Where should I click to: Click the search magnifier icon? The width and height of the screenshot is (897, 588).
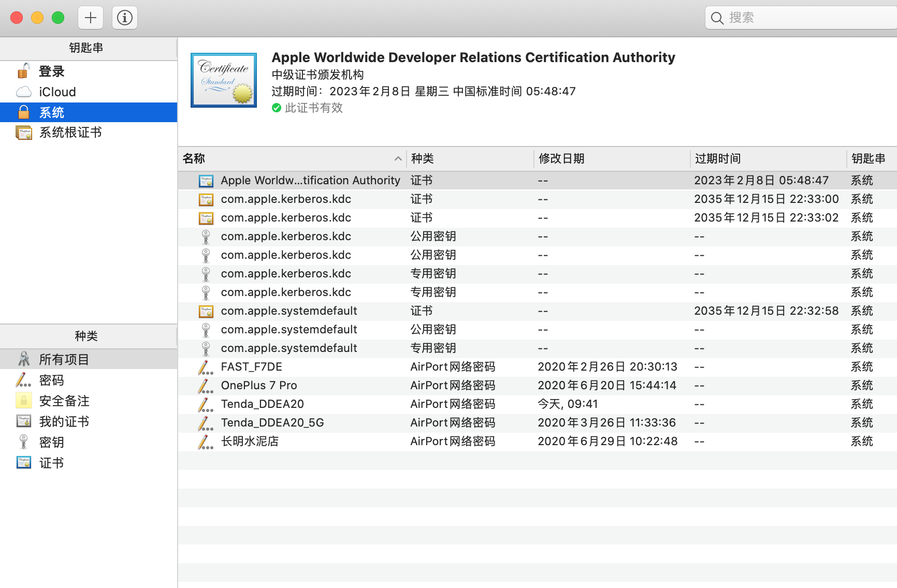717,18
